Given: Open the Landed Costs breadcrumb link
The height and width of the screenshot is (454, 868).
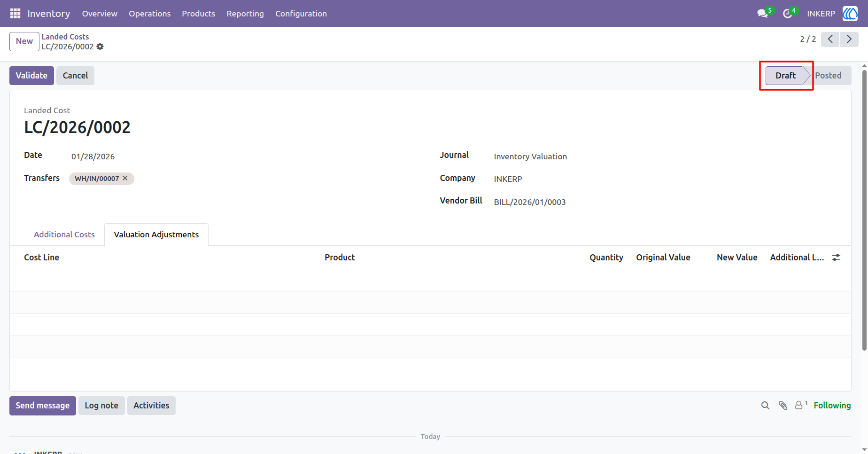Looking at the screenshot, I should click(x=65, y=37).
